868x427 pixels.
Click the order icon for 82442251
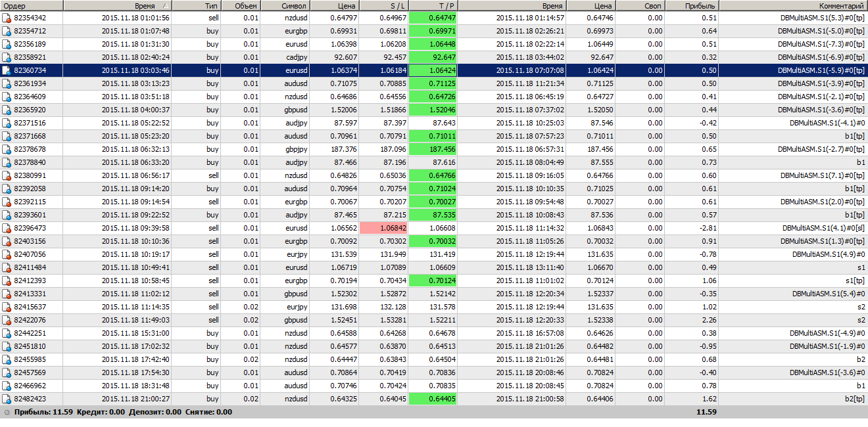[x=7, y=333]
